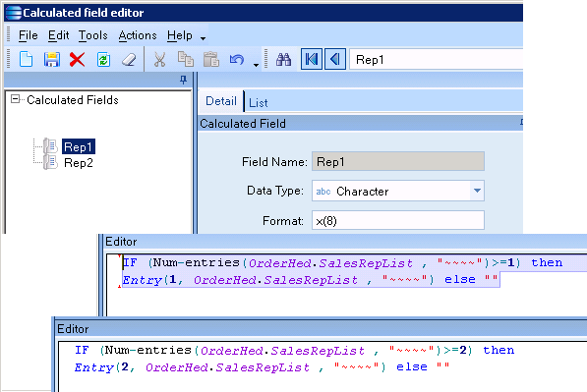Click the New document toolbar icon
The image size is (587, 392).
click(x=26, y=60)
